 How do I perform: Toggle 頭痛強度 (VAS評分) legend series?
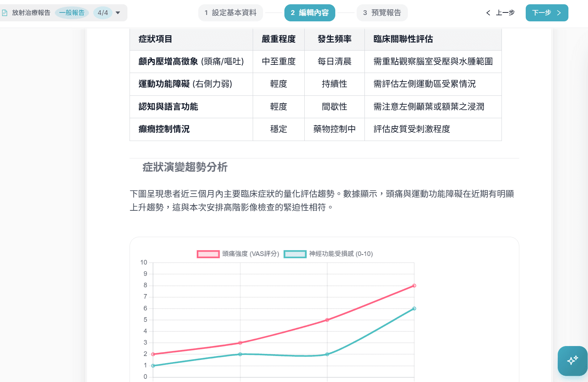pyautogui.click(x=251, y=254)
